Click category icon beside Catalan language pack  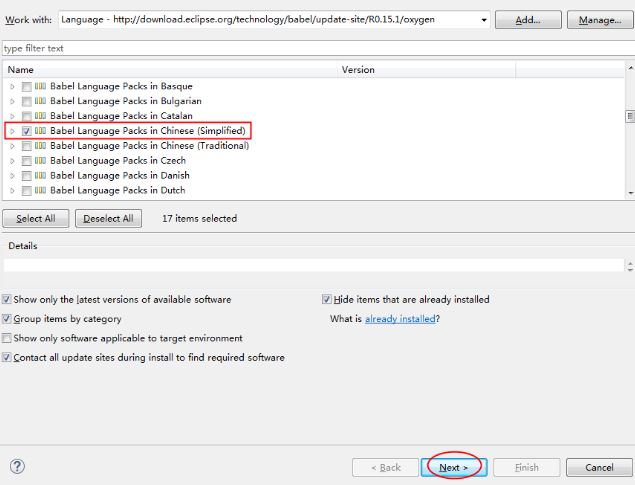coord(40,116)
